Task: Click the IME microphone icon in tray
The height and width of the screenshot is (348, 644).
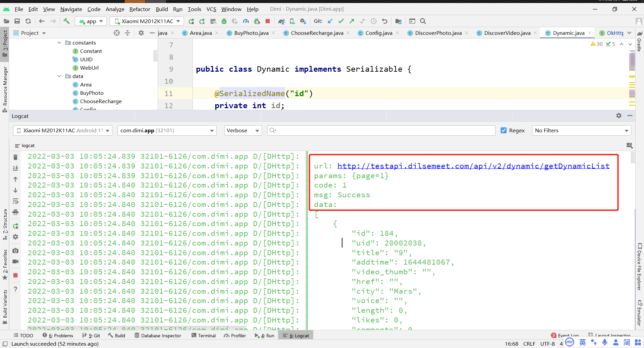Action: (x=604, y=342)
